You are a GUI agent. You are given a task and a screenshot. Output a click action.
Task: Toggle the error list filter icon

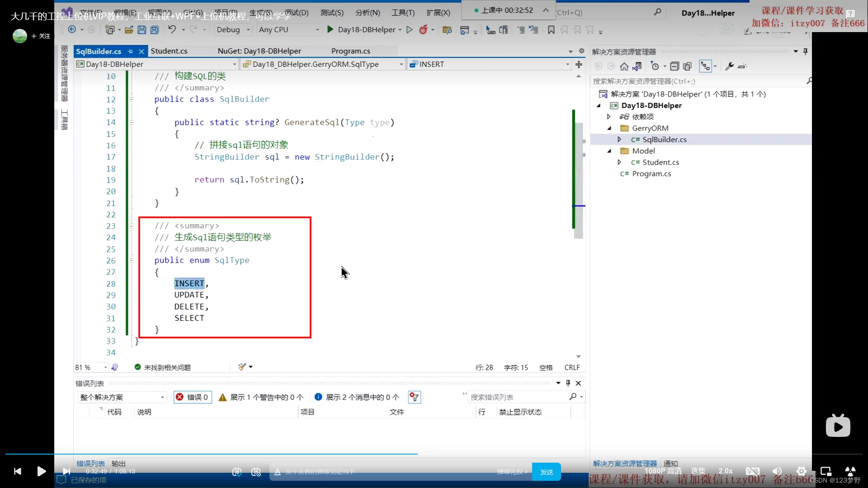tap(414, 397)
